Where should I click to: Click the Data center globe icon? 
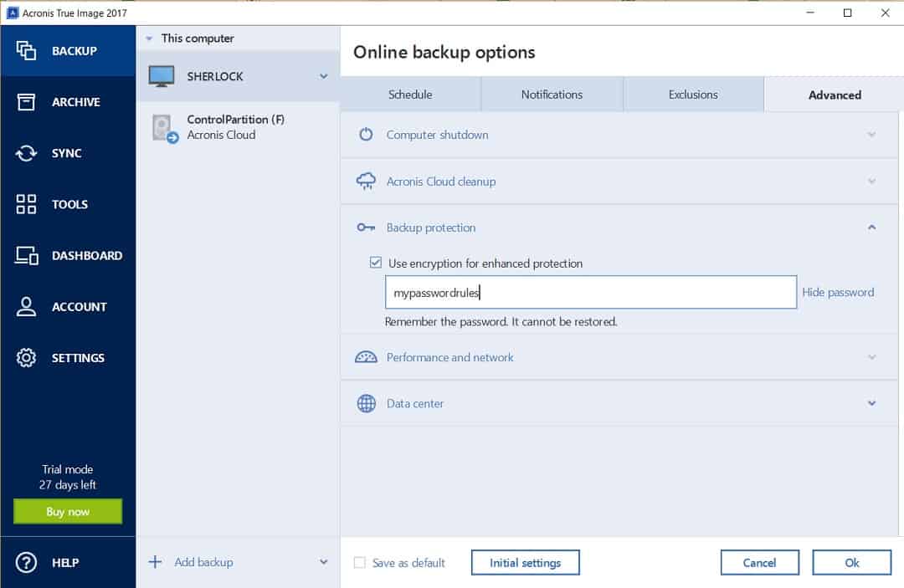(366, 403)
